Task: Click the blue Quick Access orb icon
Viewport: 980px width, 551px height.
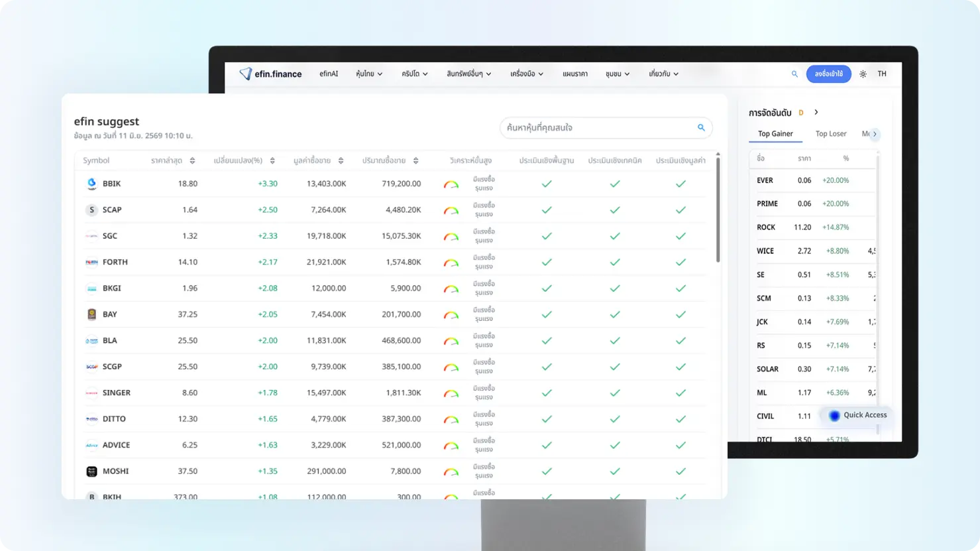Action: click(834, 416)
